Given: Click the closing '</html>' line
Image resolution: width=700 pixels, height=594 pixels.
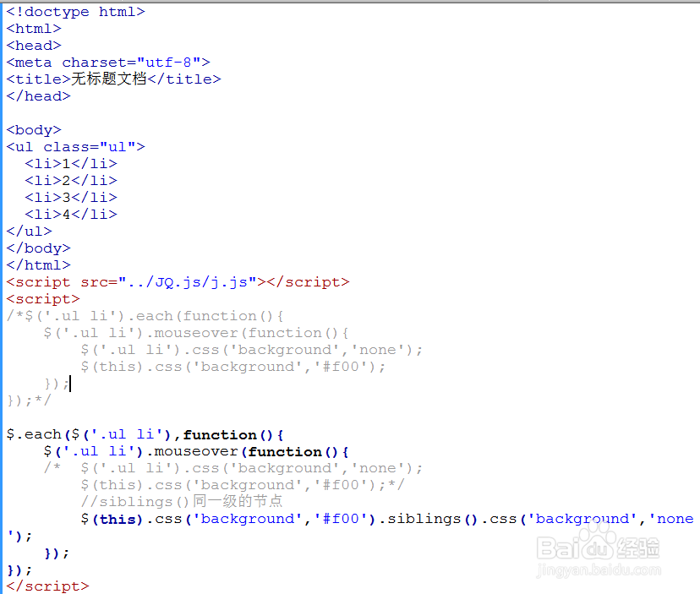Looking at the screenshot, I should tap(38, 265).
